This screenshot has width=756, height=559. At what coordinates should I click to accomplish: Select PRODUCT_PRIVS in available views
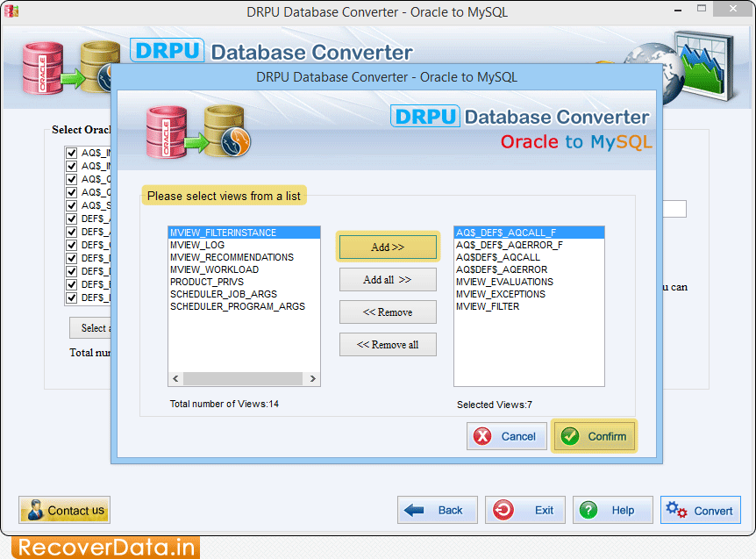pos(244,282)
